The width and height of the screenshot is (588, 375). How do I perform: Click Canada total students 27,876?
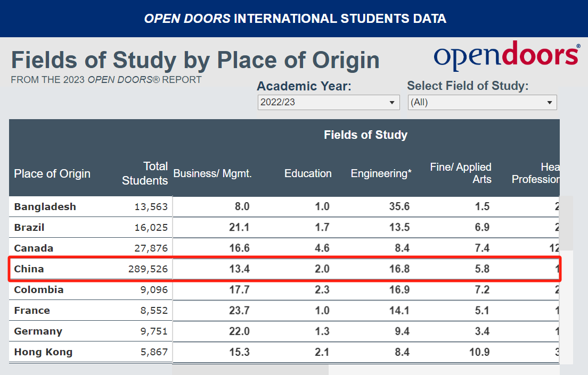tap(151, 248)
